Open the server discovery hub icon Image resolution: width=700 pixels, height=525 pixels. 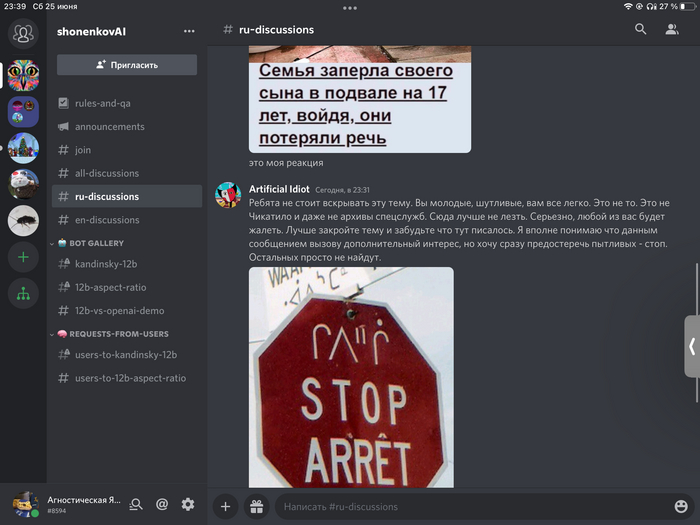coord(23,294)
